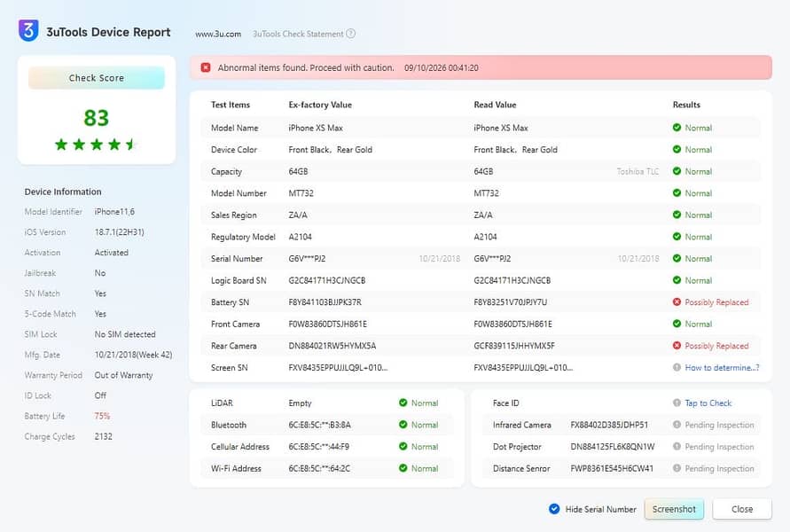Click the score value 83
The width and height of the screenshot is (790, 532).
[97, 118]
